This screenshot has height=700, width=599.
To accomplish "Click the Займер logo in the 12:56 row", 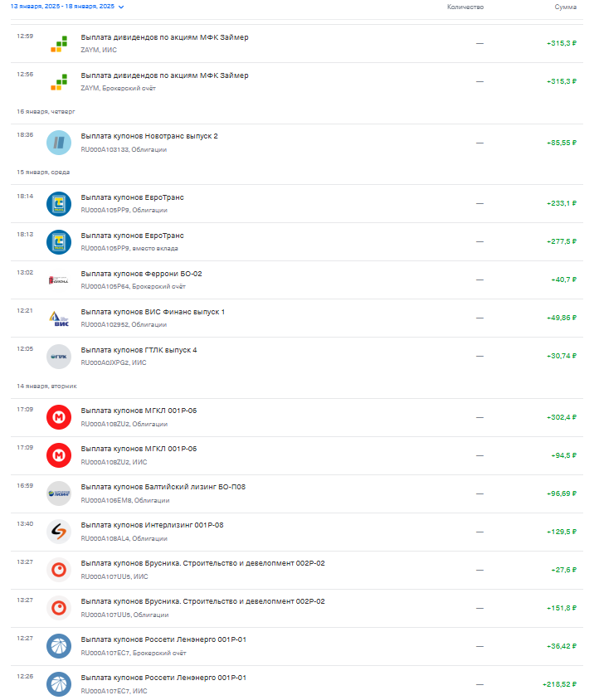I will [59, 82].
